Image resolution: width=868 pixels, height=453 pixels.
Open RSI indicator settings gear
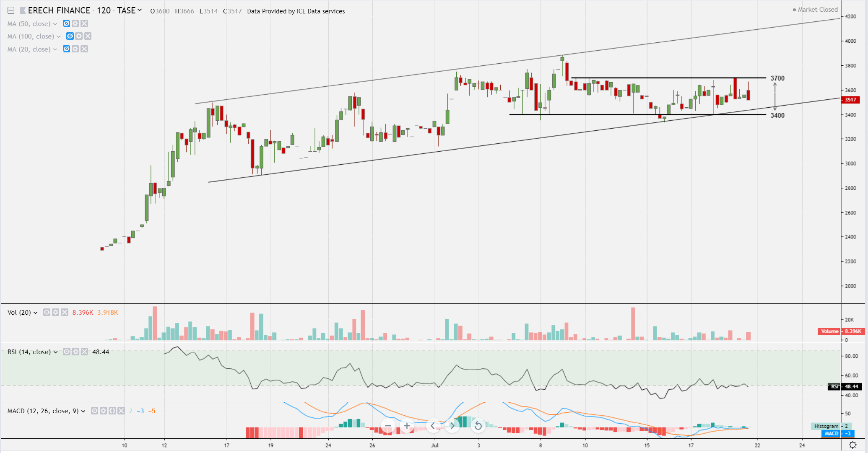click(75, 352)
